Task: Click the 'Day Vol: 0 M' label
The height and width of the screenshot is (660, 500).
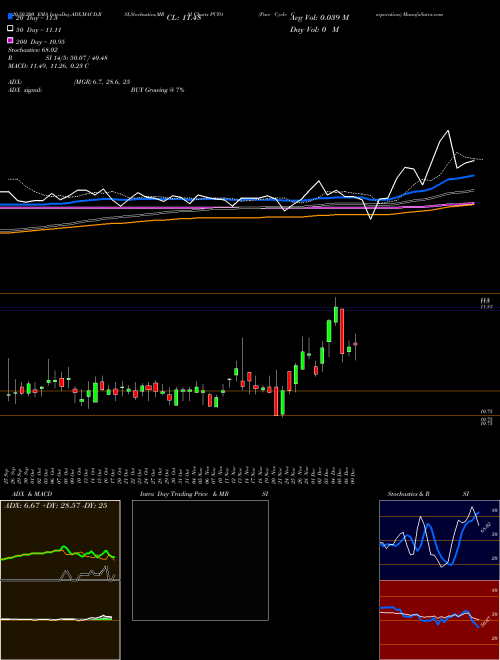Action: coord(314,29)
